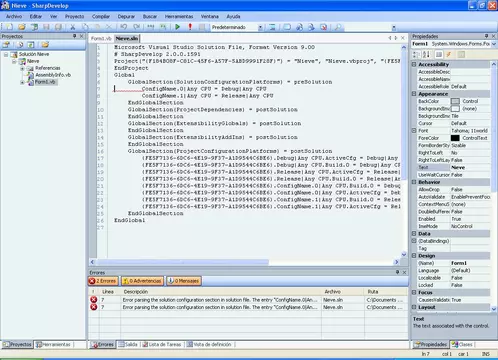498x360 pixels.
Task: Open the Predeterminado layout dropdown
Action: (260, 27)
